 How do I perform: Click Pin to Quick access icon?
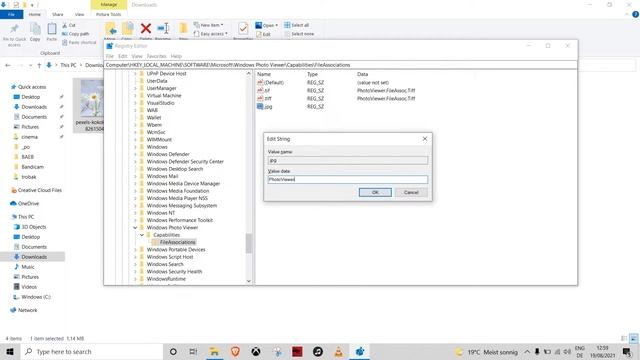pos(14,29)
